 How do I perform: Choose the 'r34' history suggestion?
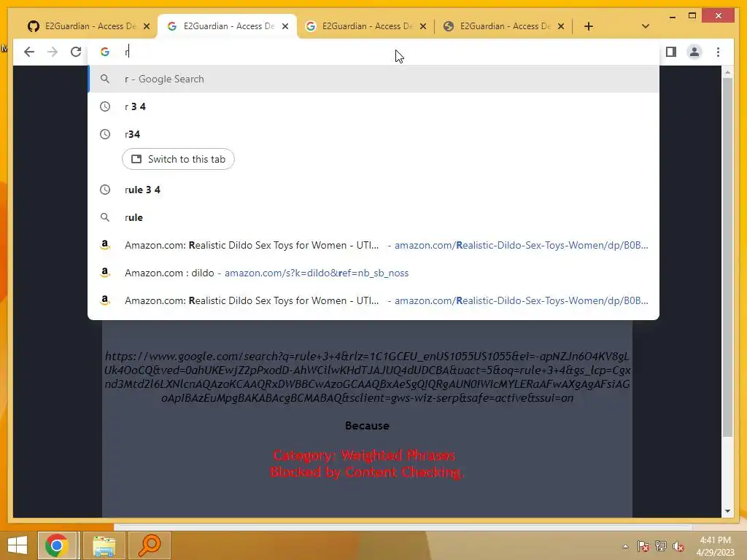373,134
